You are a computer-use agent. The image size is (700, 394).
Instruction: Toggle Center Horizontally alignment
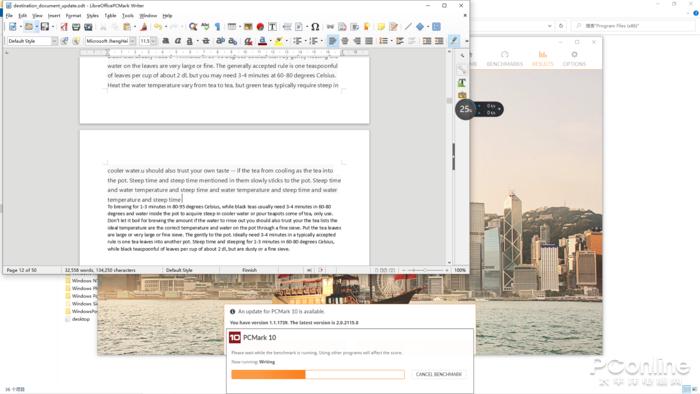click(345, 41)
